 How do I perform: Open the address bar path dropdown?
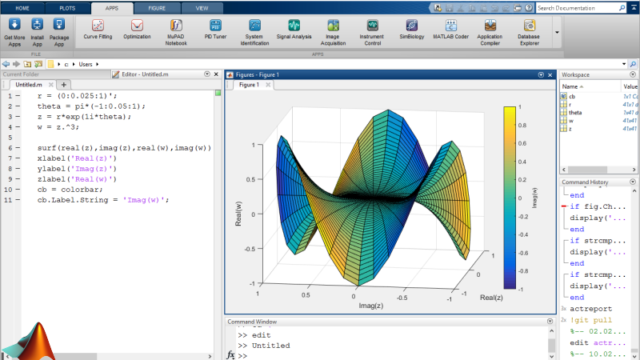click(x=624, y=64)
